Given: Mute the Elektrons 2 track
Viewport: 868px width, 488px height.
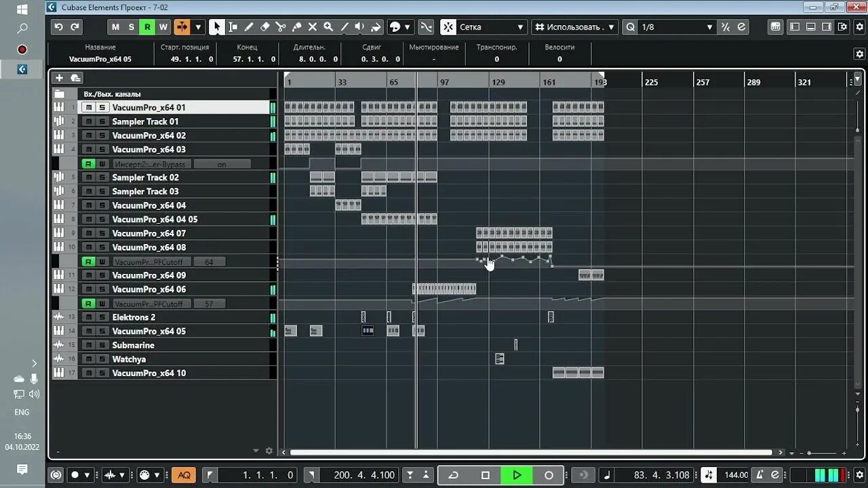Looking at the screenshot, I should click(88, 317).
